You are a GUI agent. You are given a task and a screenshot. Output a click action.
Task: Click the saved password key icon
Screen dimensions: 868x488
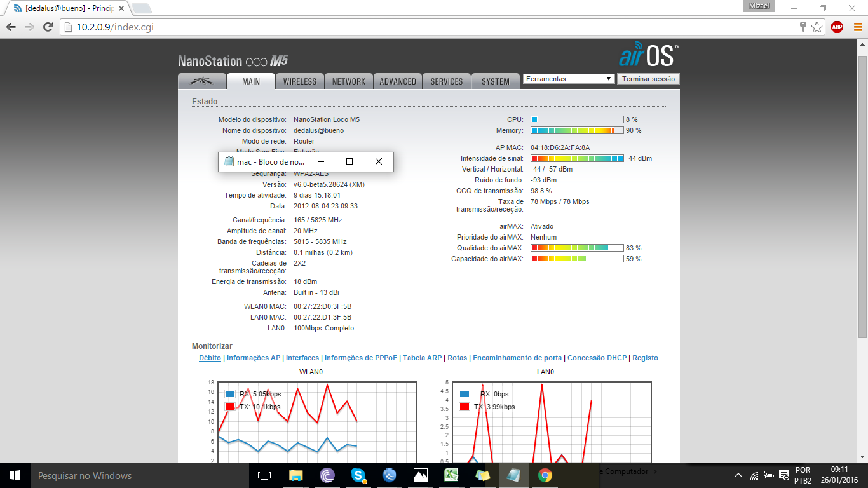pos(803,27)
